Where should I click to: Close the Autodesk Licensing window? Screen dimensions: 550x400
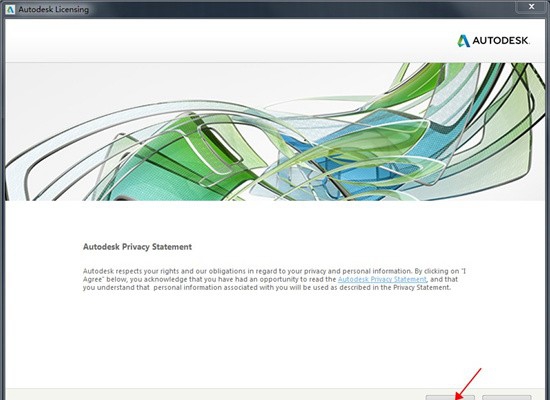[532, 6]
